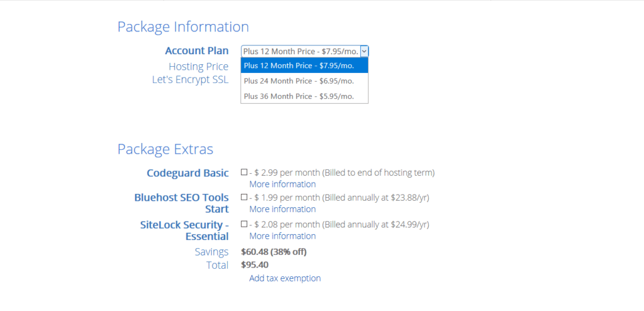Open More information for SiteLock Security

(x=282, y=236)
